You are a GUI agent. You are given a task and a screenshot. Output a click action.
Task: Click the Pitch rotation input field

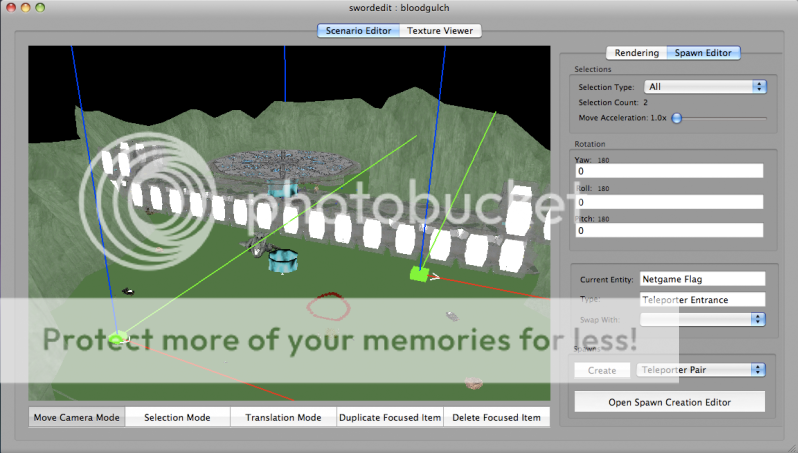[x=669, y=230]
